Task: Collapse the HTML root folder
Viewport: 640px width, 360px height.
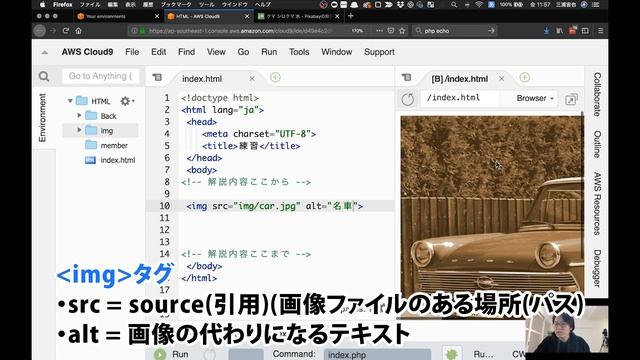Action: [x=70, y=101]
